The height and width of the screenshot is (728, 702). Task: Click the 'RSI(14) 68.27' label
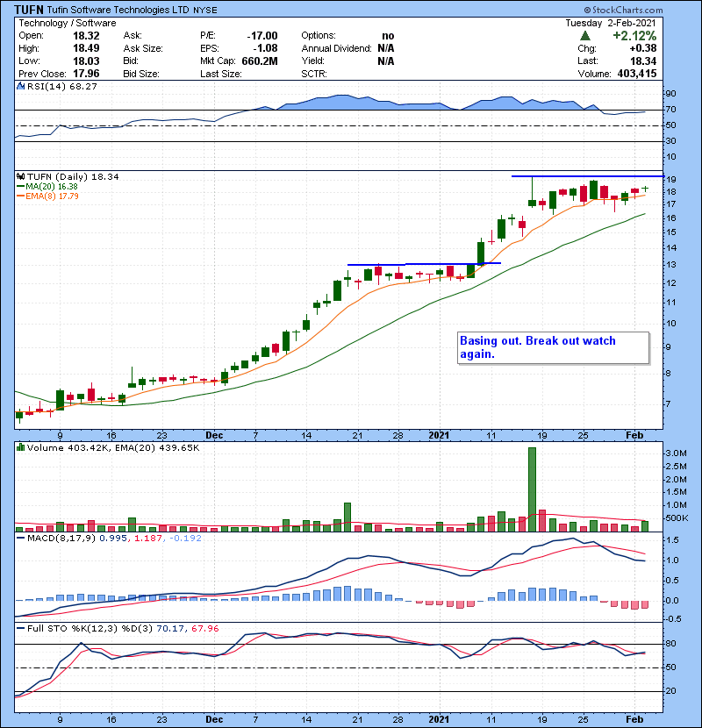[61, 86]
